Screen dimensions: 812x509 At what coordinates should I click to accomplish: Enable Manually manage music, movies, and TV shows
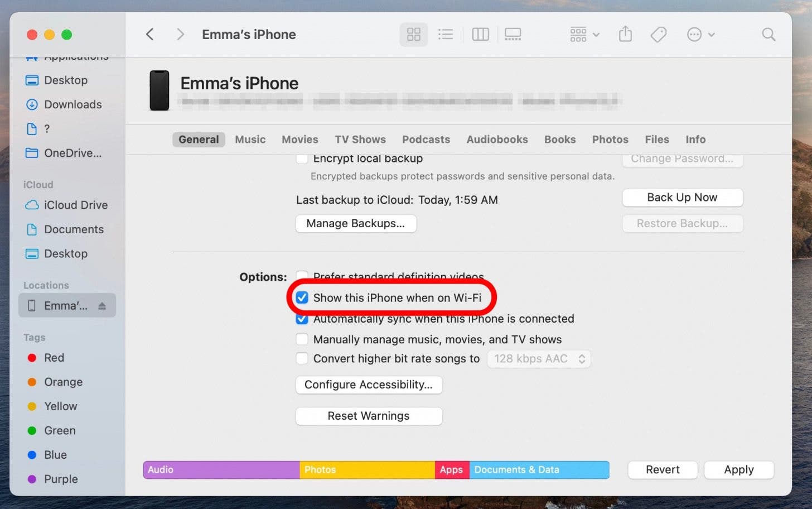click(x=302, y=339)
